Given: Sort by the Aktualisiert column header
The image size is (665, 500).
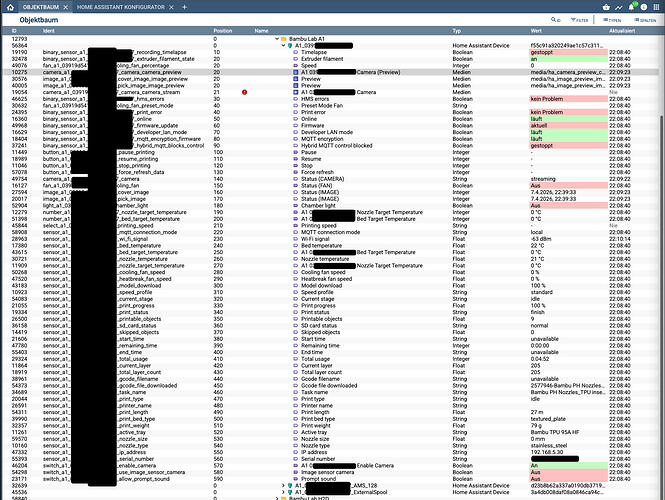Looking at the screenshot, I should pyautogui.click(x=622, y=31).
